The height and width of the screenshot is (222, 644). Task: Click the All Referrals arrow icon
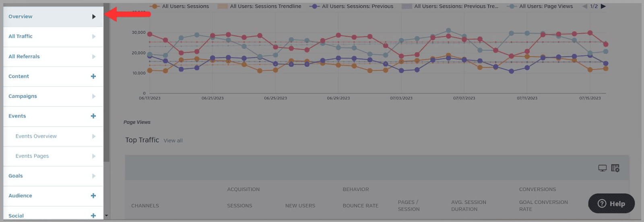click(94, 57)
